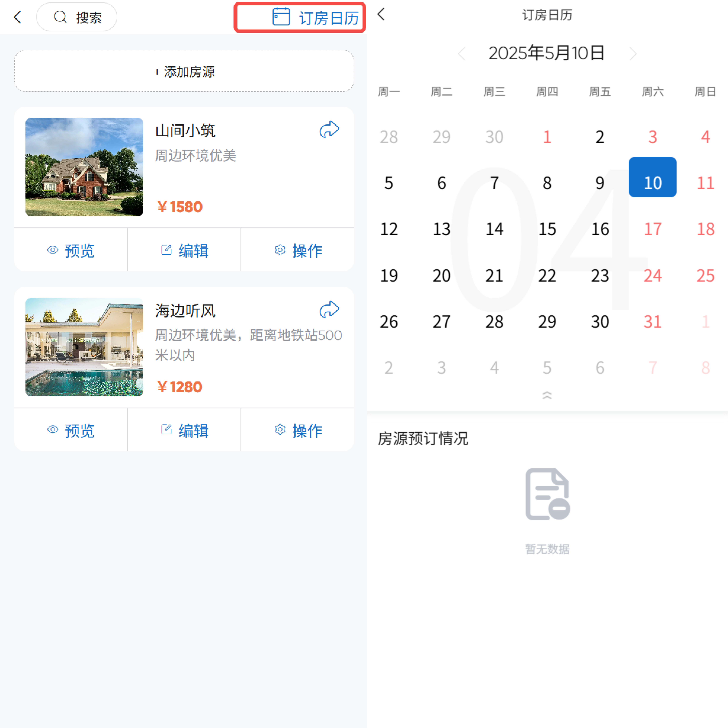Screen dimensions: 728x728
Task: Open 操作 actions for 海边听风
Action: coord(298,430)
